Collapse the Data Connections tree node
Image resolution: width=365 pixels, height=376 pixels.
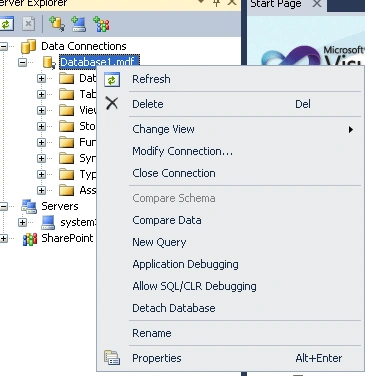point(4,46)
